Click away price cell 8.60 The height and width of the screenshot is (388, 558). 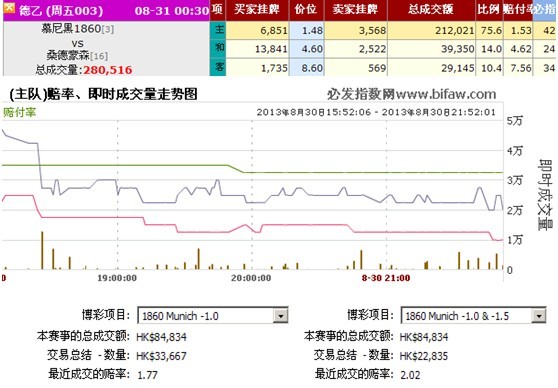(x=307, y=67)
